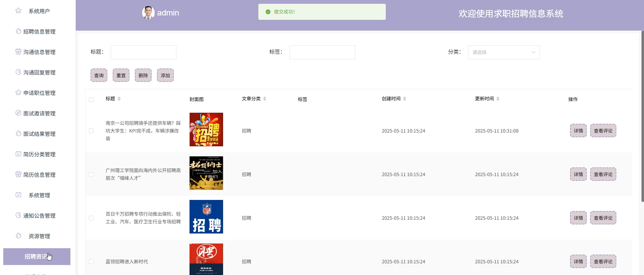Sort by 创建时间 using its sort arrows
Screen dimensions: 644x275
click(x=404, y=99)
